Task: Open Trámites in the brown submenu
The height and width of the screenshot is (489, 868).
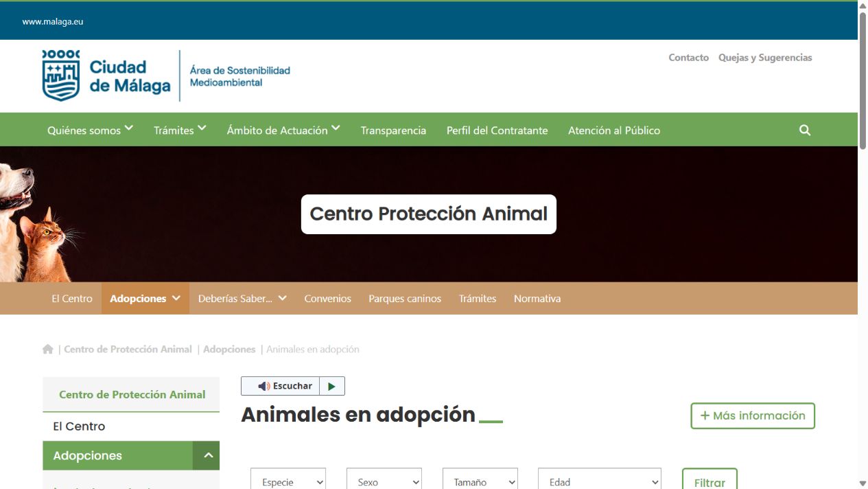Action: [x=478, y=299]
